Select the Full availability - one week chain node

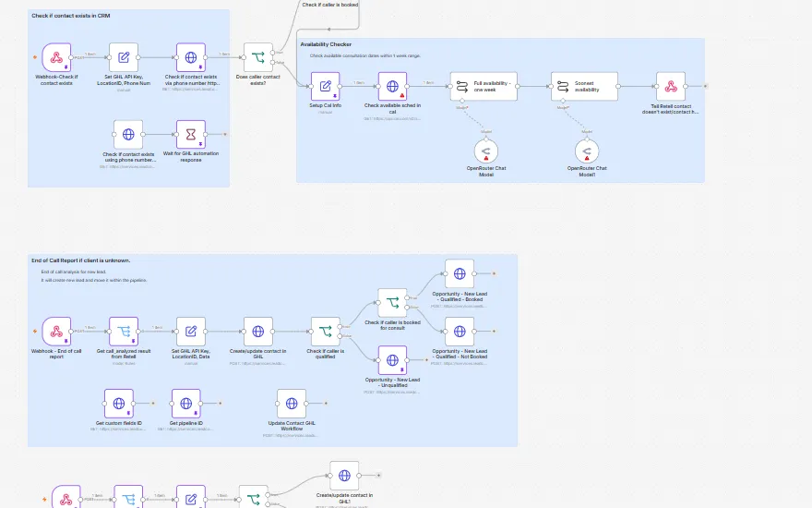click(x=484, y=86)
